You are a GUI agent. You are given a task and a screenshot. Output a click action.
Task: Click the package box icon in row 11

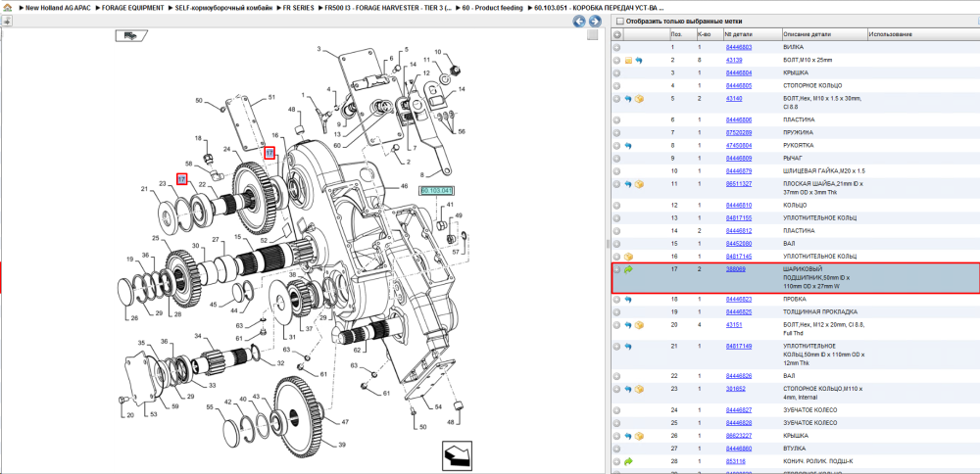(x=639, y=184)
